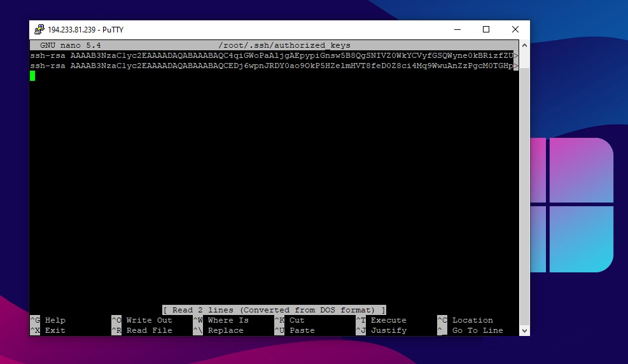
Task: Click the scrollbar up arrow in the terminal
Action: pyautogui.click(x=524, y=45)
